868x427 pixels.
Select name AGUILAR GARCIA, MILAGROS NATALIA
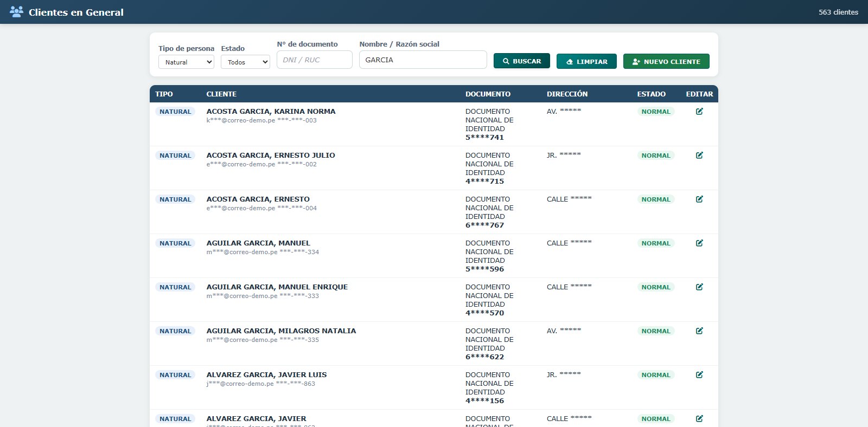pos(281,331)
